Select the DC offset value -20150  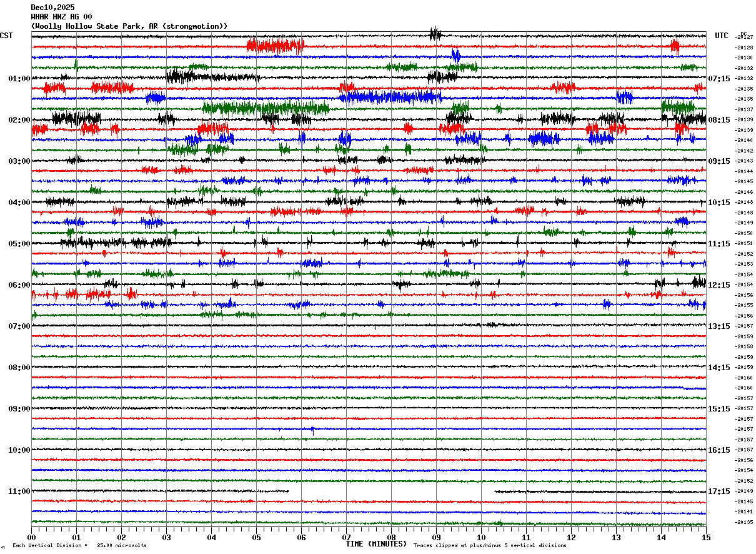tap(744, 233)
